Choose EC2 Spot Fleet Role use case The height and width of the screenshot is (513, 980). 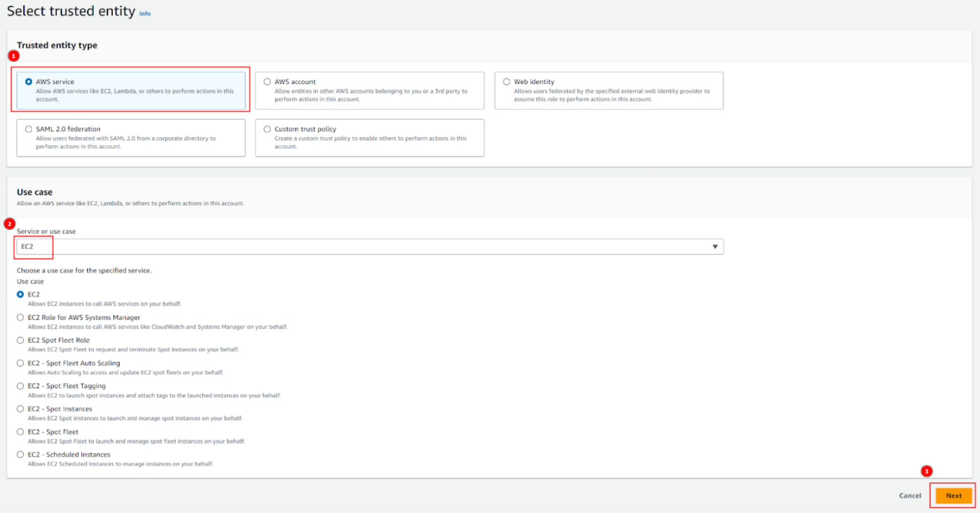[21, 340]
